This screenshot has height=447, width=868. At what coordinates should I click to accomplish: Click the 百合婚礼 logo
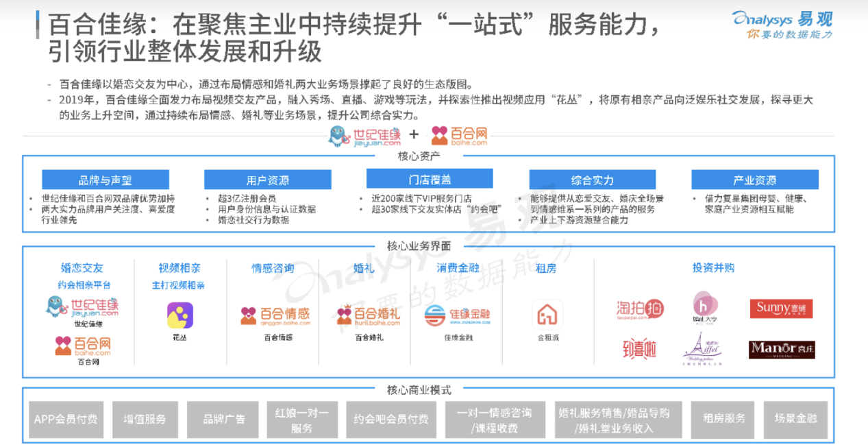point(368,315)
